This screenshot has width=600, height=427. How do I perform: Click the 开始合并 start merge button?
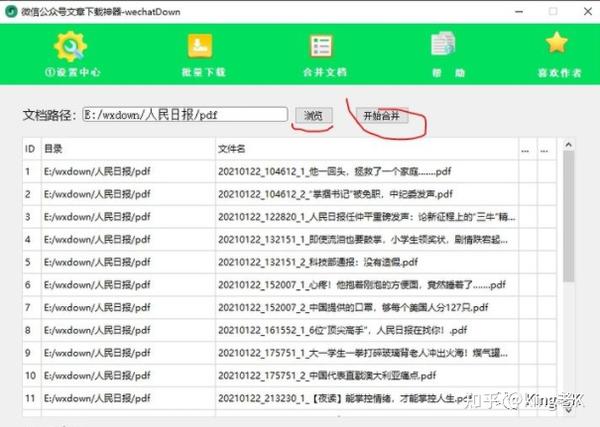click(x=382, y=116)
